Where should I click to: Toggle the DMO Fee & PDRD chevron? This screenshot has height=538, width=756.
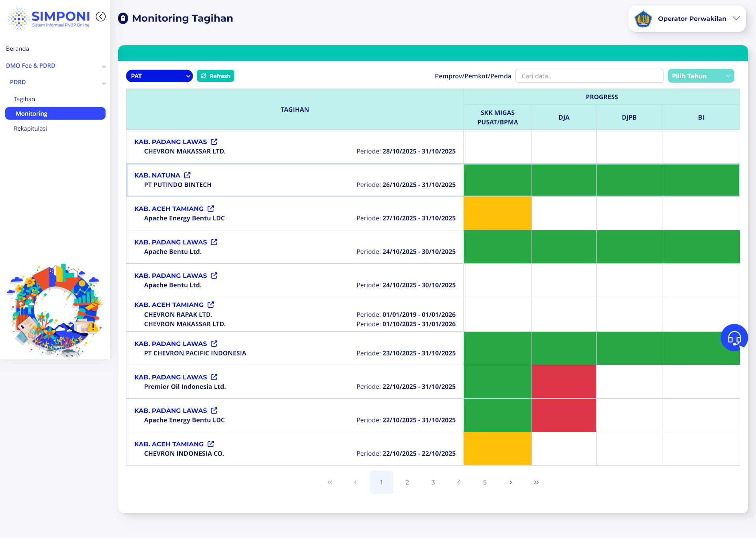[x=104, y=67]
